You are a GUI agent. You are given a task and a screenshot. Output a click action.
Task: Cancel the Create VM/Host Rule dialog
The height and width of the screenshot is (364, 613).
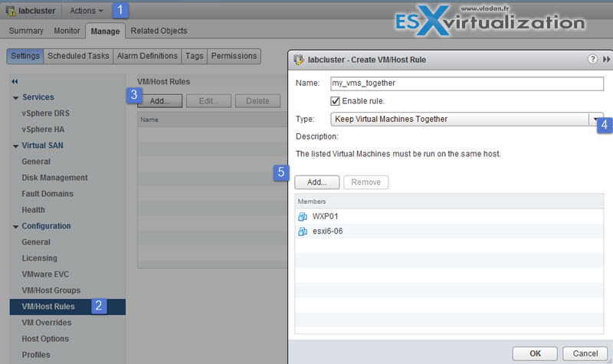click(x=585, y=353)
